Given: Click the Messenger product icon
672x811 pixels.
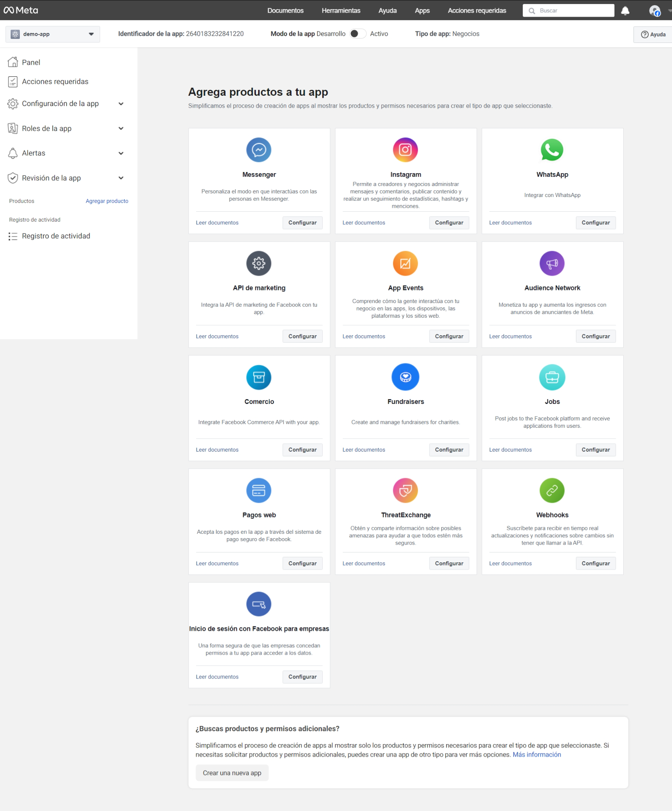Looking at the screenshot, I should click(x=258, y=150).
